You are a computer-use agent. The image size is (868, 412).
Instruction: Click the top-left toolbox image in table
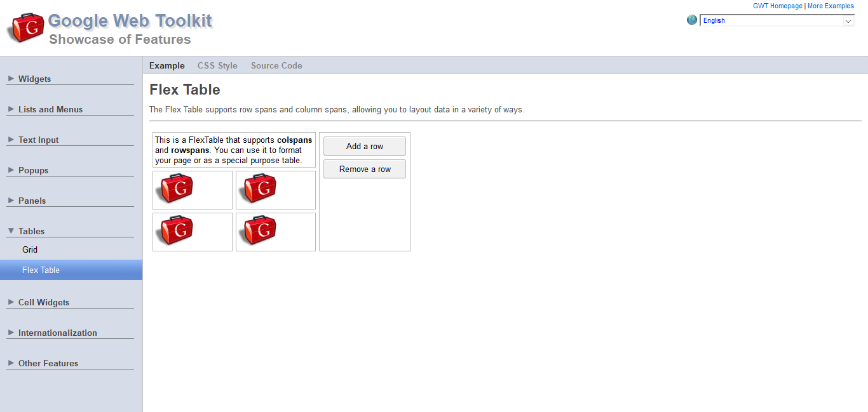174,189
